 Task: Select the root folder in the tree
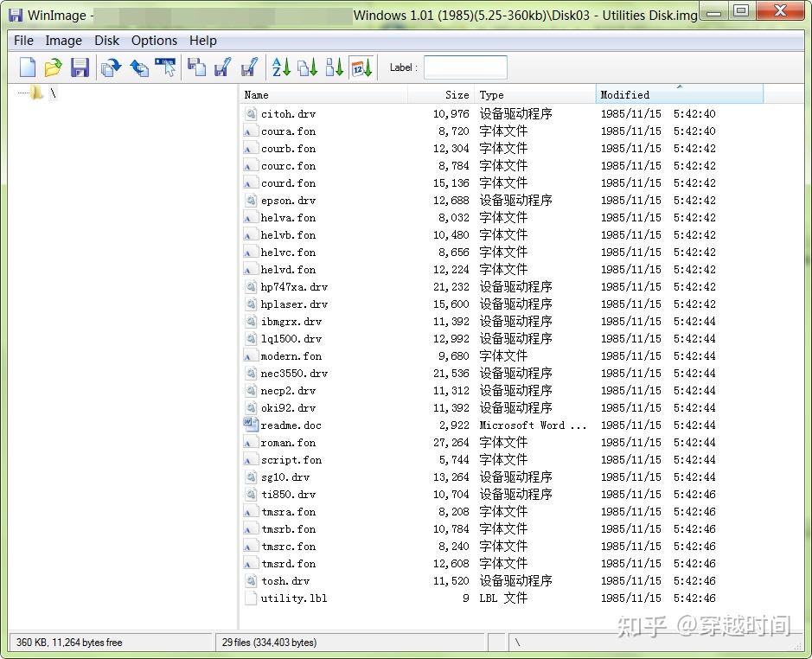point(43,93)
